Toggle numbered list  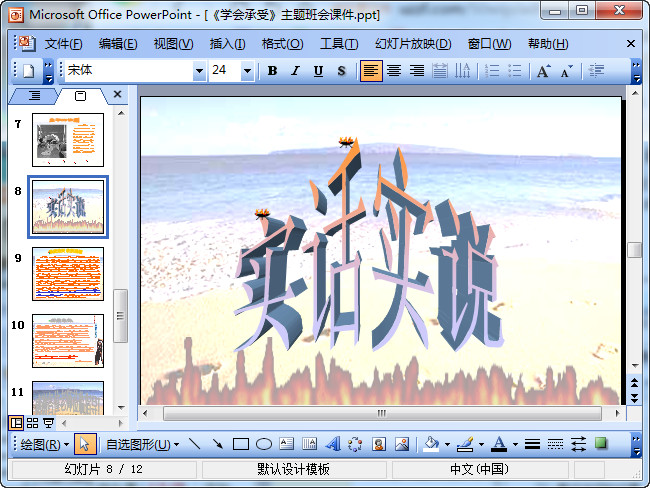point(492,71)
